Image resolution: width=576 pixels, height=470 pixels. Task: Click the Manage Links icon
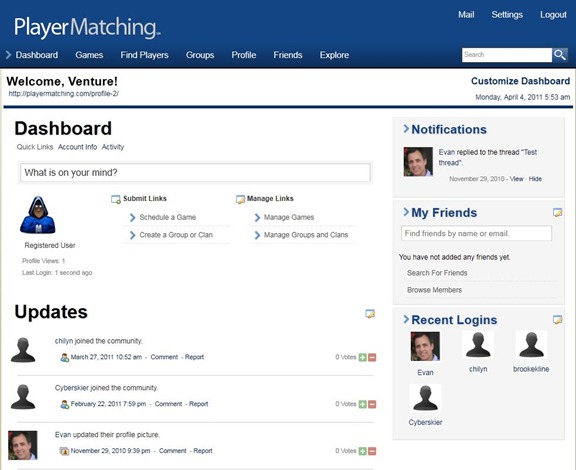pos(240,199)
